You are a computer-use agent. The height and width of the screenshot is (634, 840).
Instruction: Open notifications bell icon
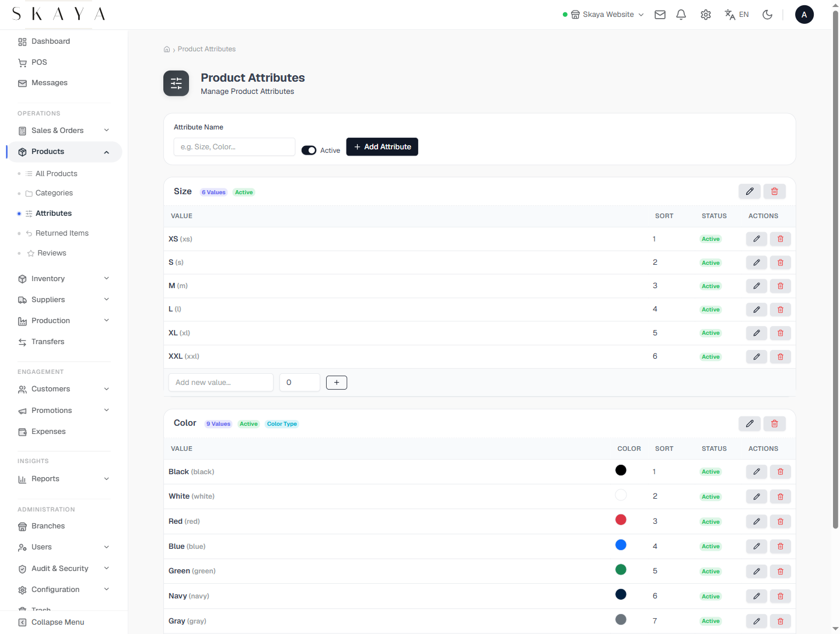(x=681, y=15)
